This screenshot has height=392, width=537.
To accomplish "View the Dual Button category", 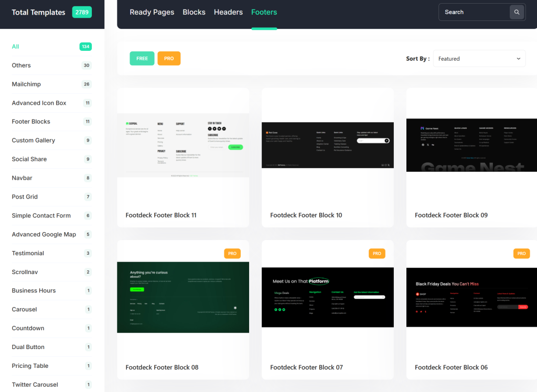I will pos(51,347).
